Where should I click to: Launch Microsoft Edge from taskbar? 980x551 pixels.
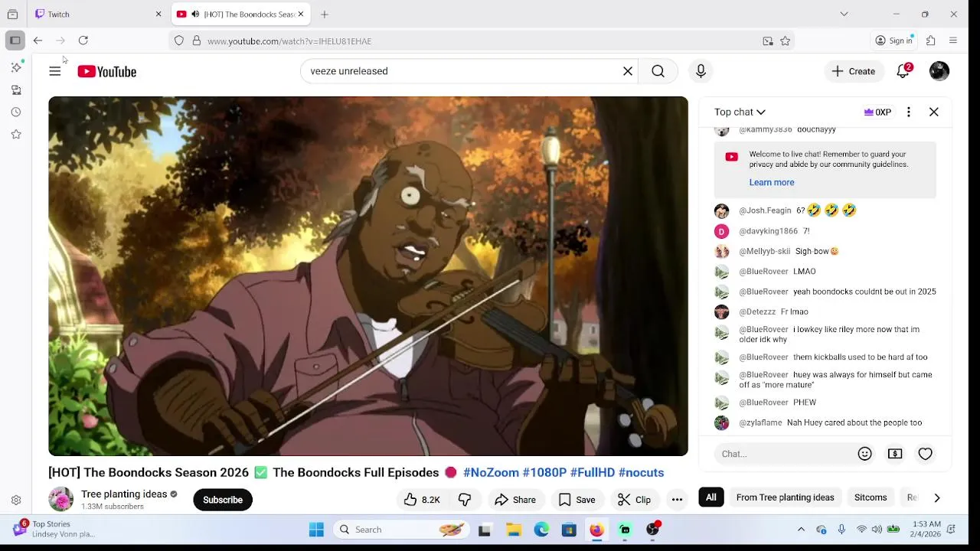point(541,530)
